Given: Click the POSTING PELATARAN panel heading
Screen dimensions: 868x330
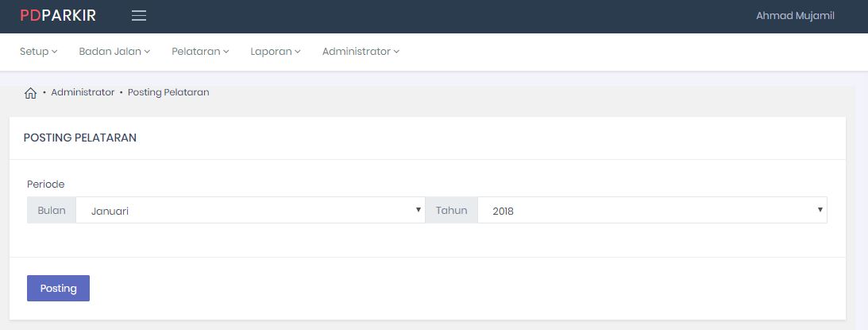Looking at the screenshot, I should tap(80, 138).
